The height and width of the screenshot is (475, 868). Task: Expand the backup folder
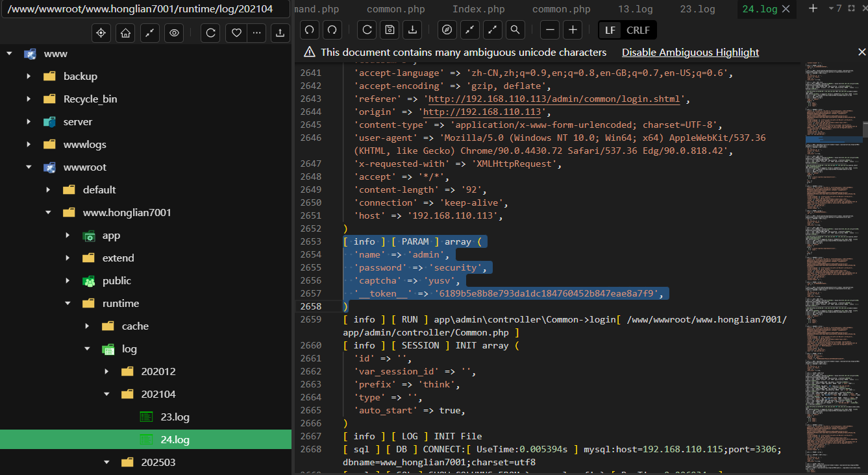[29, 77]
